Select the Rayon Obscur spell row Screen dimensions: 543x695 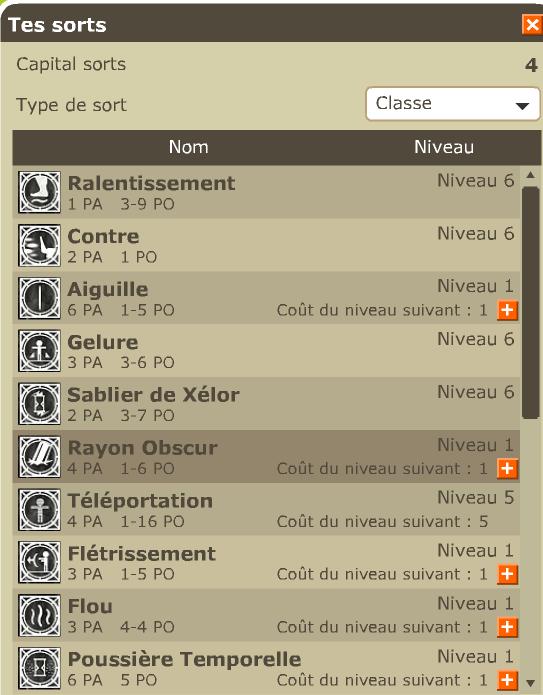click(x=266, y=457)
